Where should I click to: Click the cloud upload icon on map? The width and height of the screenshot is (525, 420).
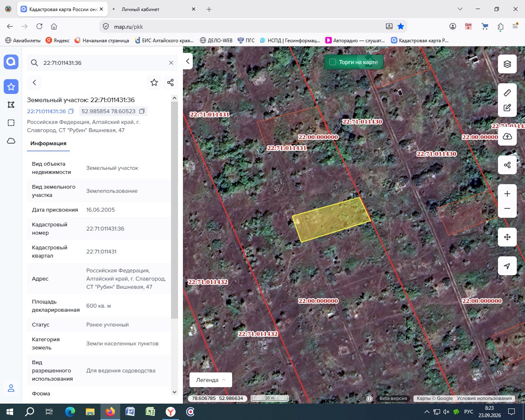click(507, 137)
